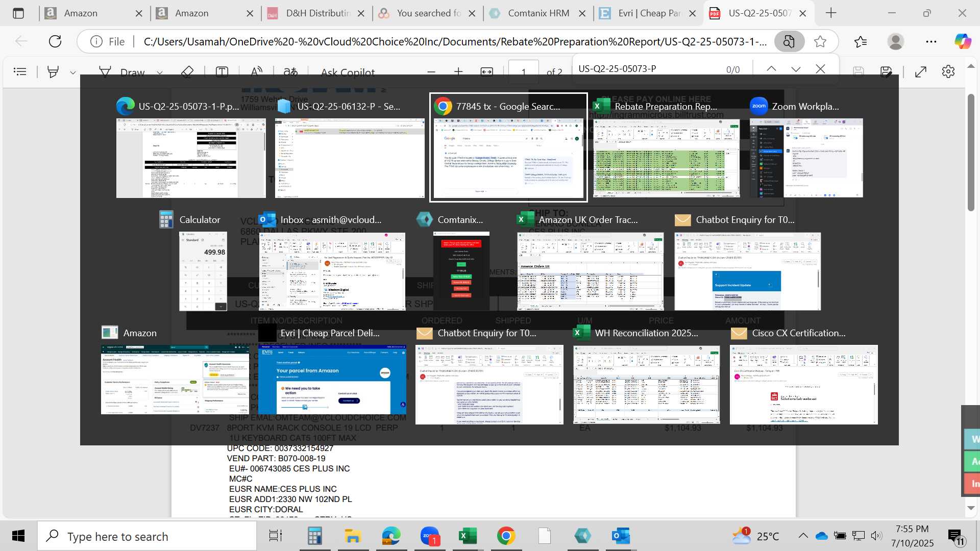980x551 pixels.
Task: Open the Edge tab actions menu icon
Action: click(18, 13)
